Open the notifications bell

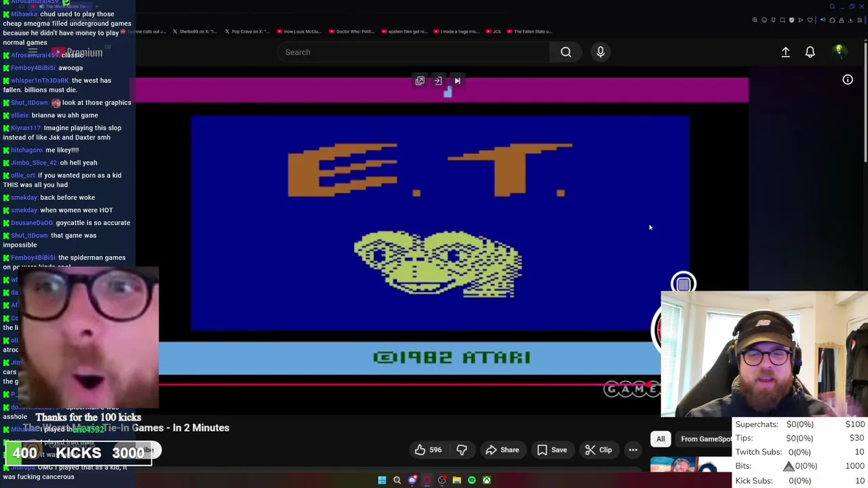[810, 52]
